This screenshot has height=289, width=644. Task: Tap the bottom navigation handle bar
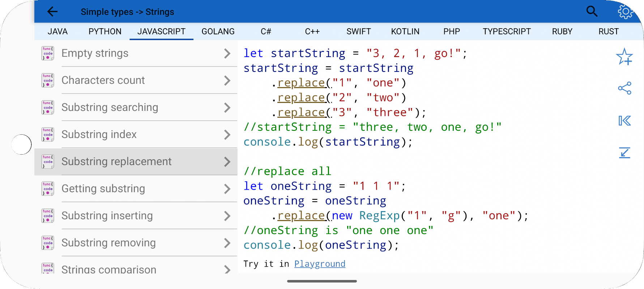(x=322, y=281)
